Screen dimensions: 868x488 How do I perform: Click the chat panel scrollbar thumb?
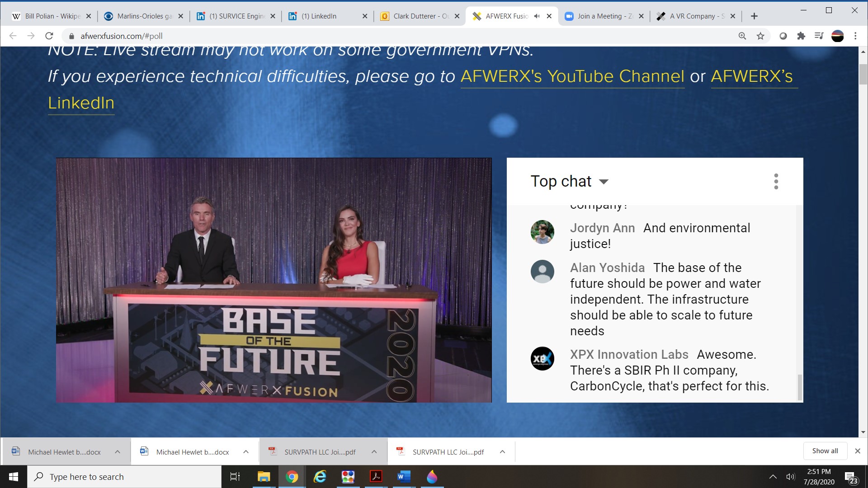pos(799,387)
